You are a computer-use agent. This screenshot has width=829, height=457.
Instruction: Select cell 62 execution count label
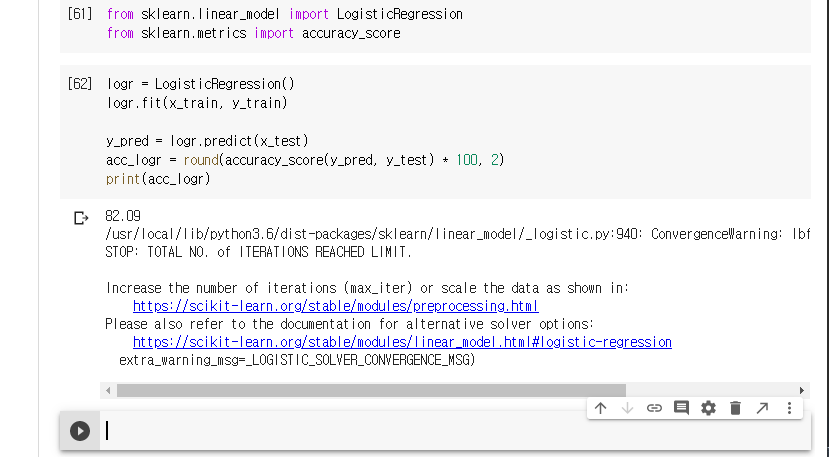click(80, 84)
